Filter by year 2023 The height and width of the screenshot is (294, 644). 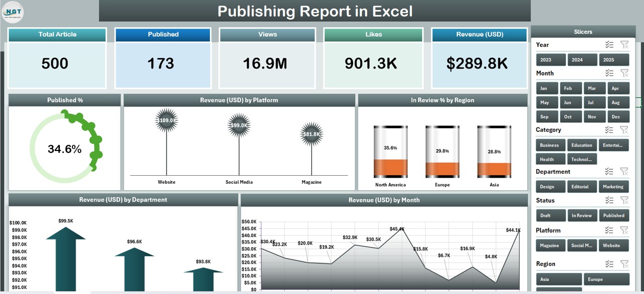(x=551, y=59)
